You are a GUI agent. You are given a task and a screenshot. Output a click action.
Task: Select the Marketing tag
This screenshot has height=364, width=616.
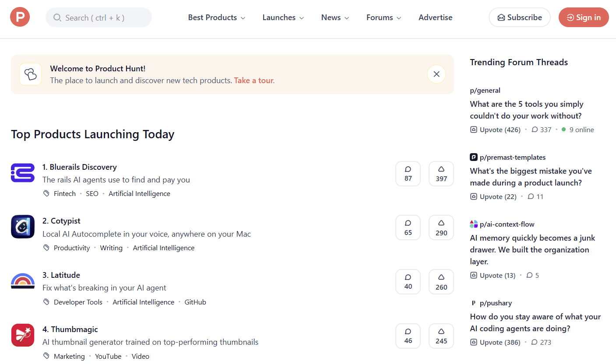69,356
